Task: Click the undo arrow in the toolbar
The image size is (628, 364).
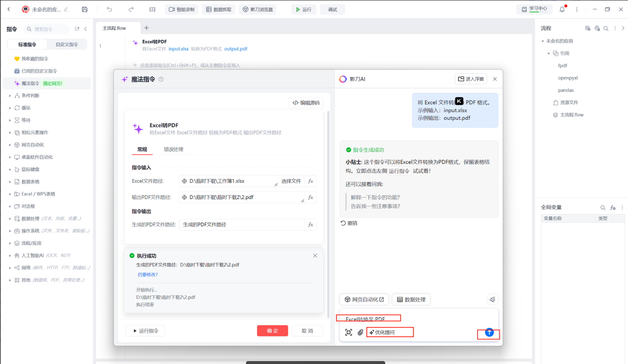Action: pyautogui.click(x=109, y=9)
